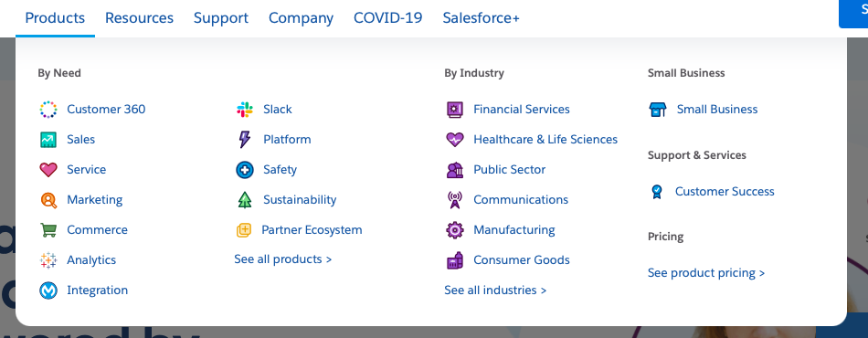Screen dimensions: 868x338
Task: Select the Service heart icon
Action: (x=48, y=169)
